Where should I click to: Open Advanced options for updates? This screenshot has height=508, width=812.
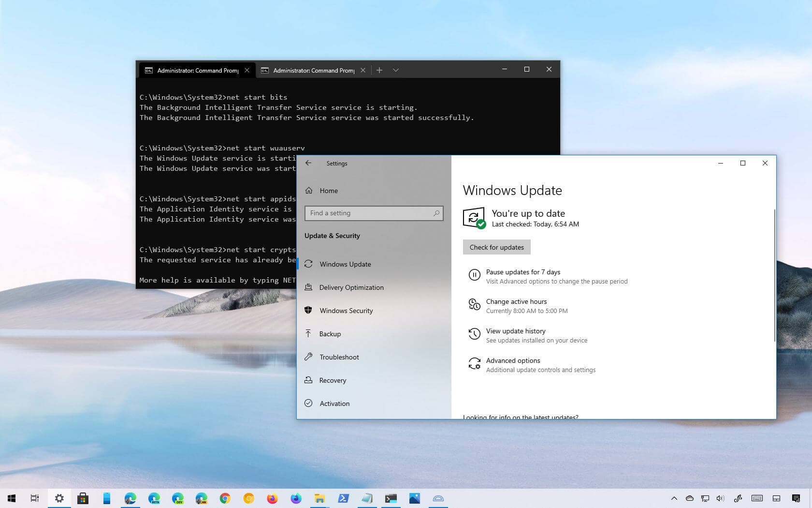coord(513,360)
